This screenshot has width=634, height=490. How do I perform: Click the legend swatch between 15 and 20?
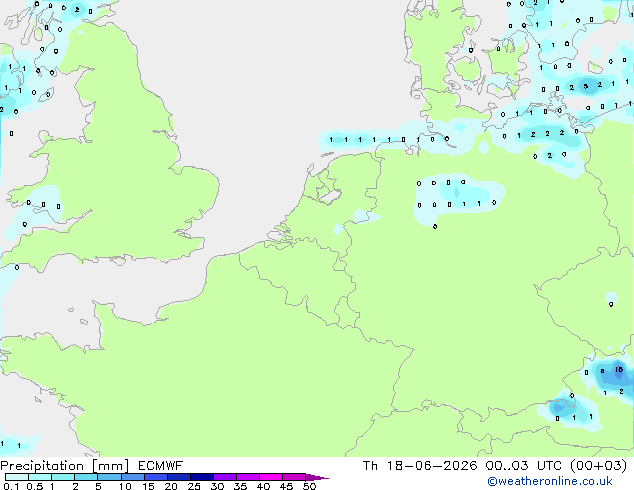[x=156, y=477]
